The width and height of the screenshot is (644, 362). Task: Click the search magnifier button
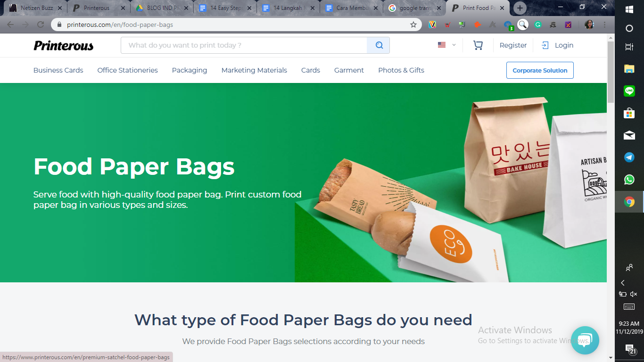coord(379,45)
